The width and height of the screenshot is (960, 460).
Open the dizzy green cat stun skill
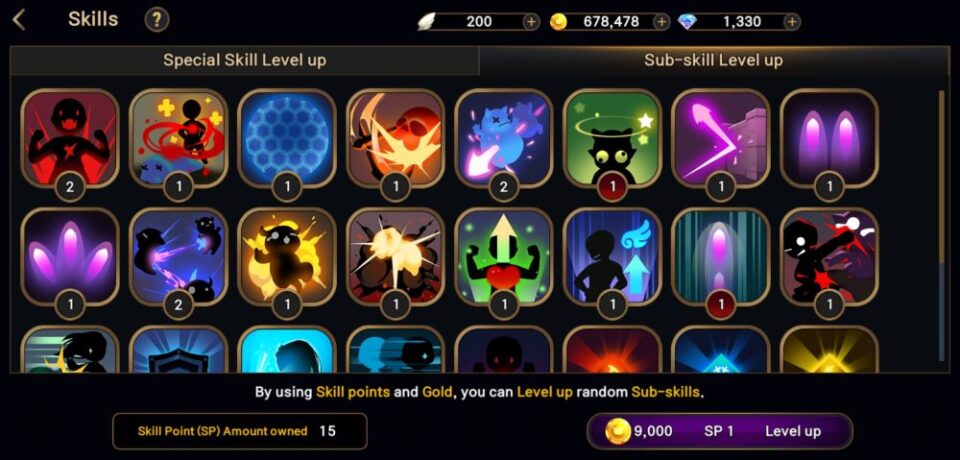click(x=612, y=138)
